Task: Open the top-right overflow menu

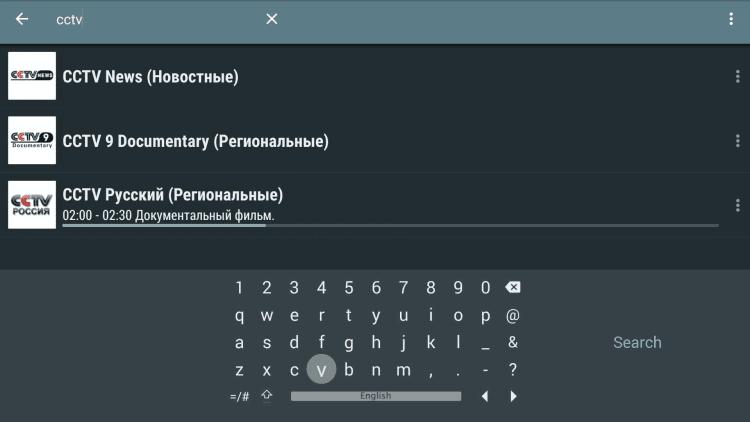Action: pyautogui.click(x=731, y=19)
